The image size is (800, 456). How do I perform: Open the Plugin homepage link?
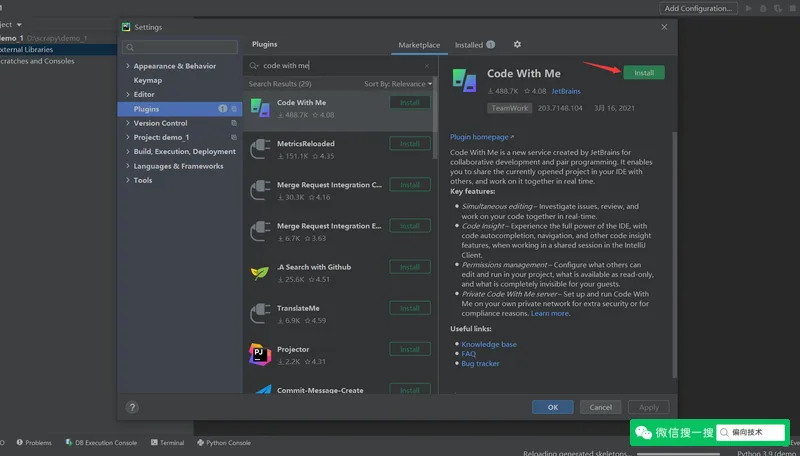pos(482,137)
